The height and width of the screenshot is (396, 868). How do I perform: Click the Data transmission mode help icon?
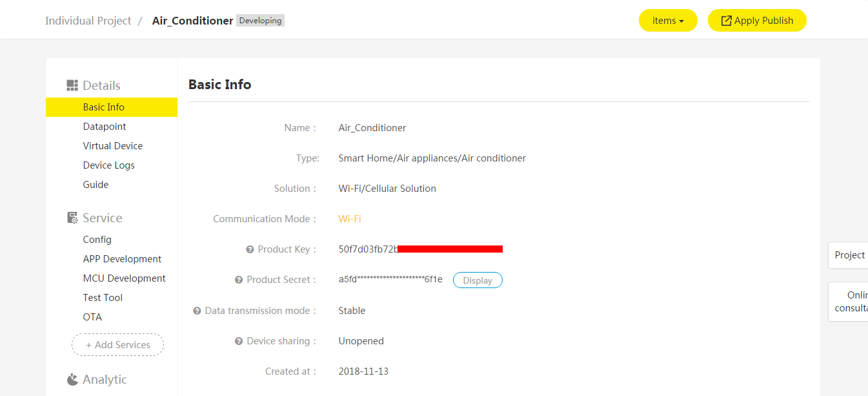(x=197, y=311)
